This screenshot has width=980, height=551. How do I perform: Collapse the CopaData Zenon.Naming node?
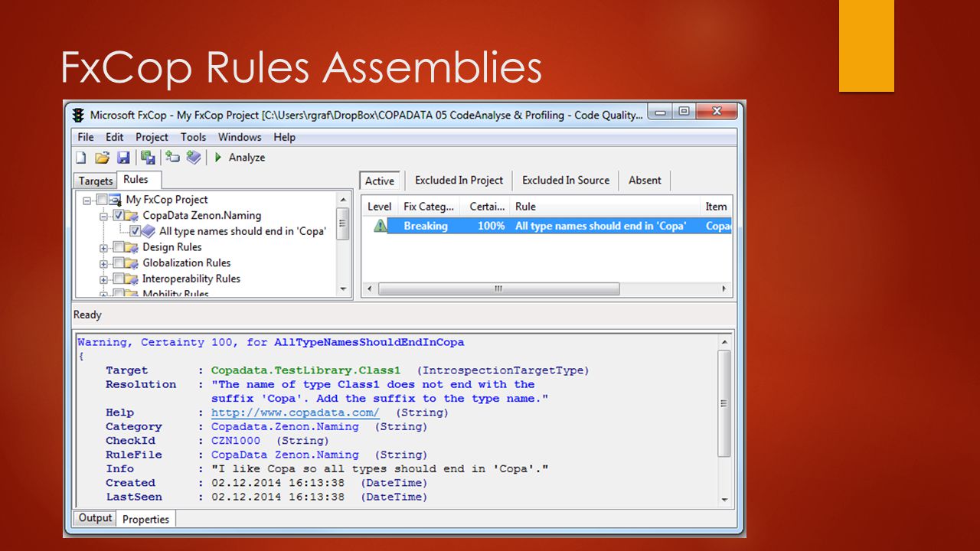pos(104,216)
